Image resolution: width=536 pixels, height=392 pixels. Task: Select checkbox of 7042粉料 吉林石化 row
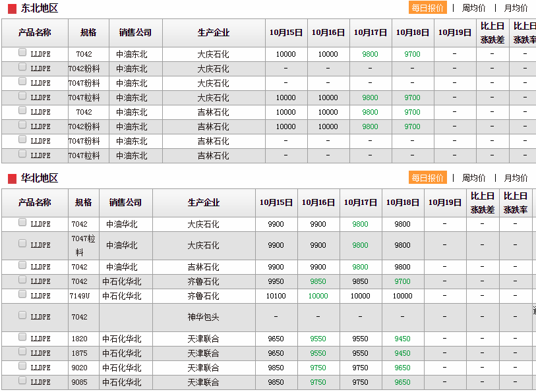22,125
